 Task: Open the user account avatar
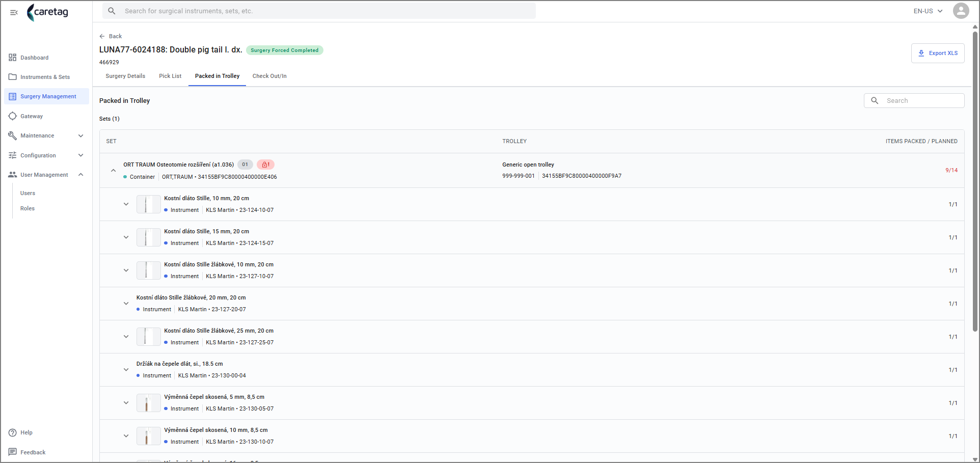(961, 11)
